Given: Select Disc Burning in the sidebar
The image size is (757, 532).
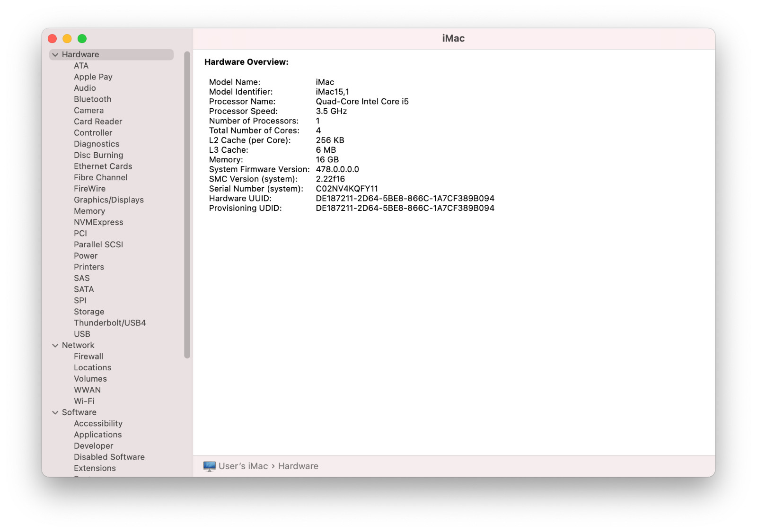Looking at the screenshot, I should (98, 155).
